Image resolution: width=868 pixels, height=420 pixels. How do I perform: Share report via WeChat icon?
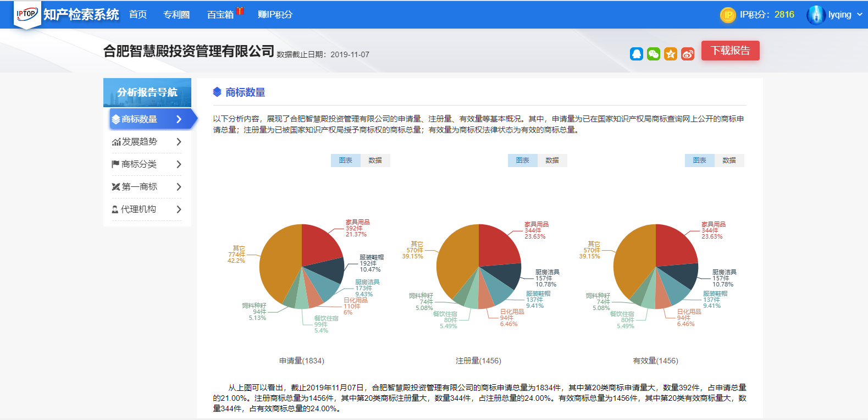click(654, 54)
